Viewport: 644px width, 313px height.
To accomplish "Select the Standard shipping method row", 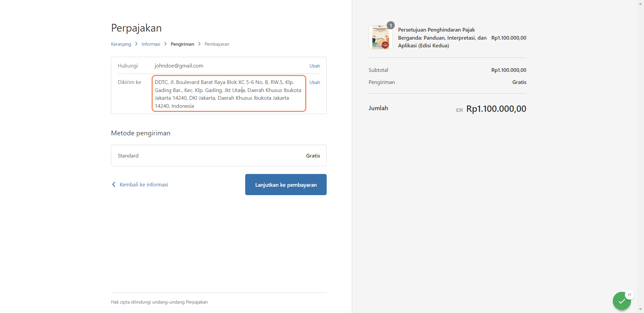I will click(x=219, y=155).
